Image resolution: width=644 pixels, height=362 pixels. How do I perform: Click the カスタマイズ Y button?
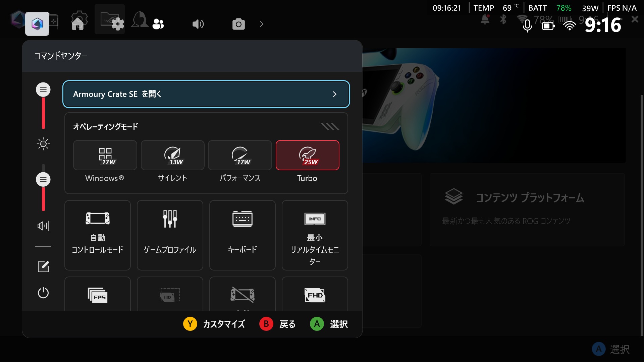[x=190, y=324]
